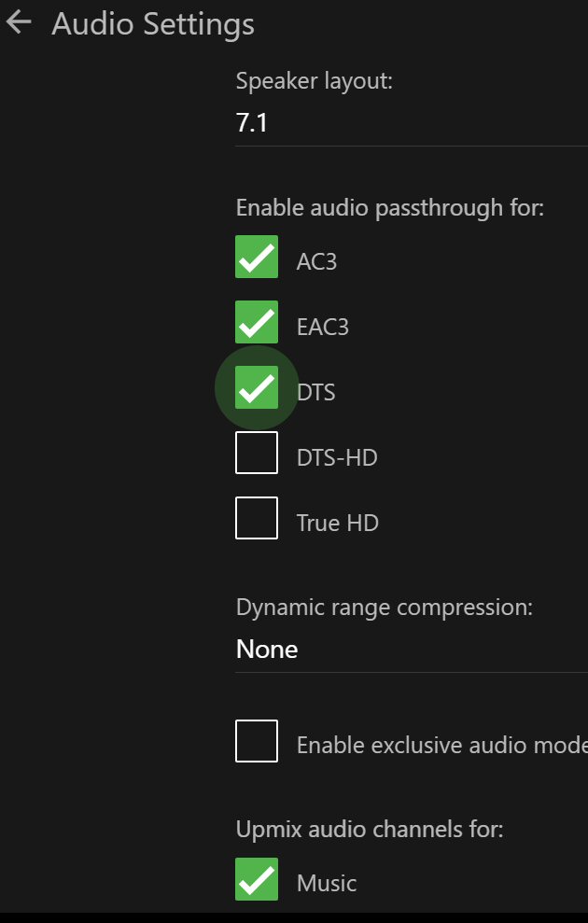Click the AC3 text label

coord(316,261)
